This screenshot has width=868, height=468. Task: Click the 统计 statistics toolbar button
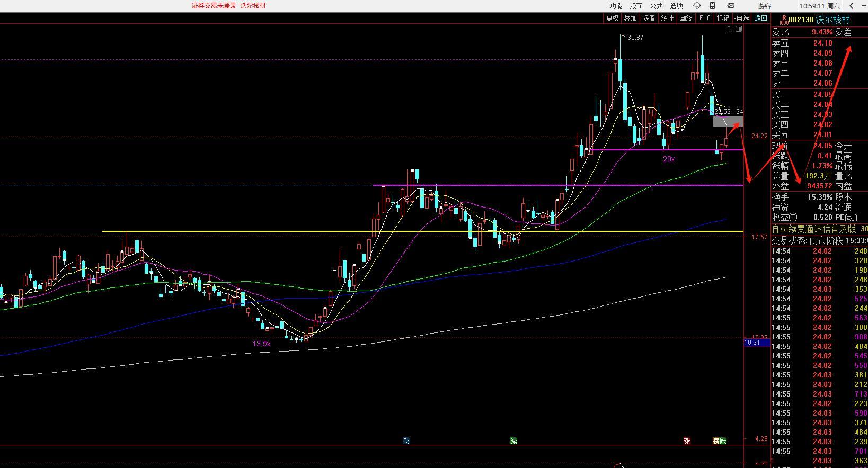coord(667,18)
